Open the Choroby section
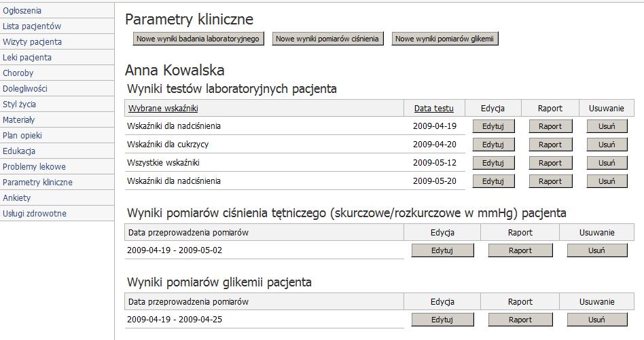Image resolution: width=644 pixels, height=340 pixels. click(18, 73)
